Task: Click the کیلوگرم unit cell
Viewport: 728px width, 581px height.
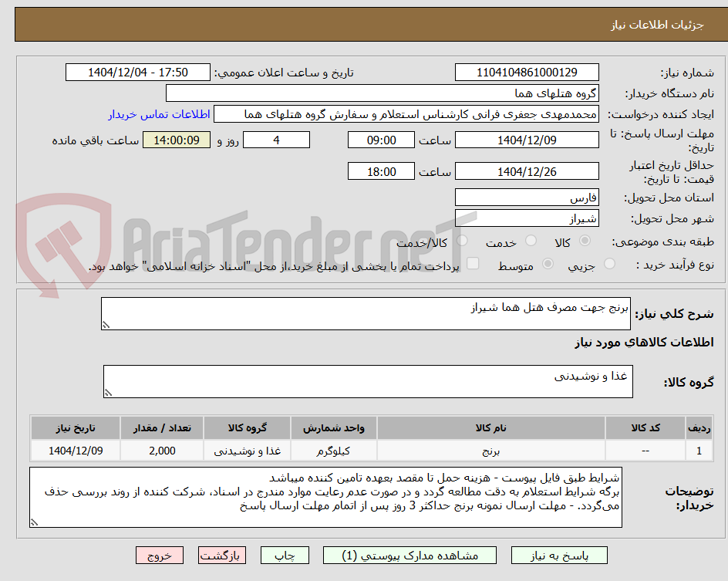Action: click(x=333, y=451)
